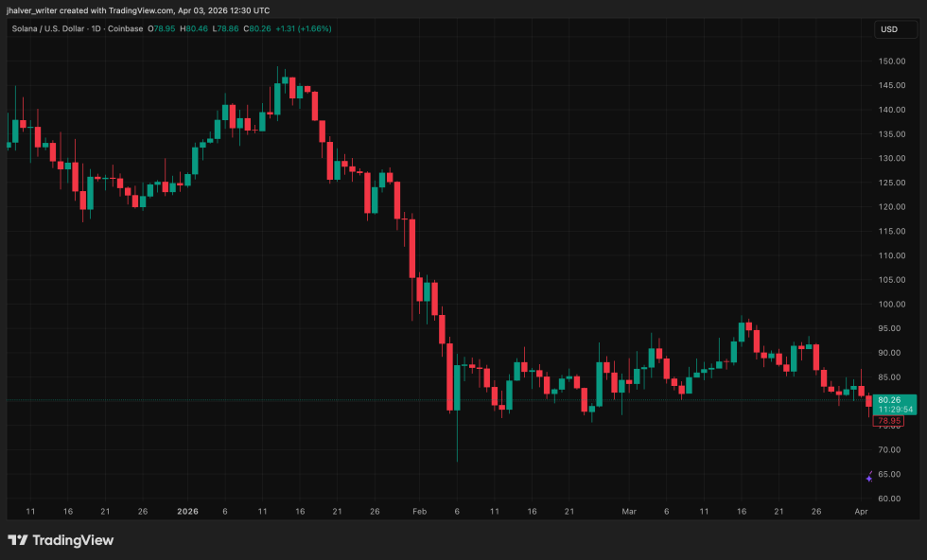The image size is (927, 560).
Task: Click the header text with jhalver_writer
Action: coord(137,9)
